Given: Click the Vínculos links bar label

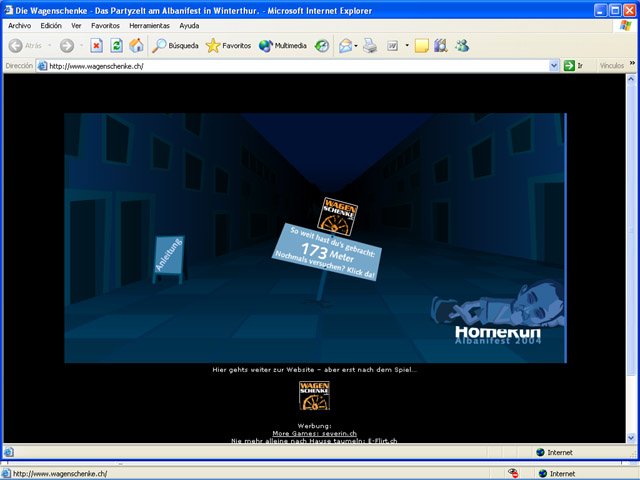Looking at the screenshot, I should click(612, 66).
